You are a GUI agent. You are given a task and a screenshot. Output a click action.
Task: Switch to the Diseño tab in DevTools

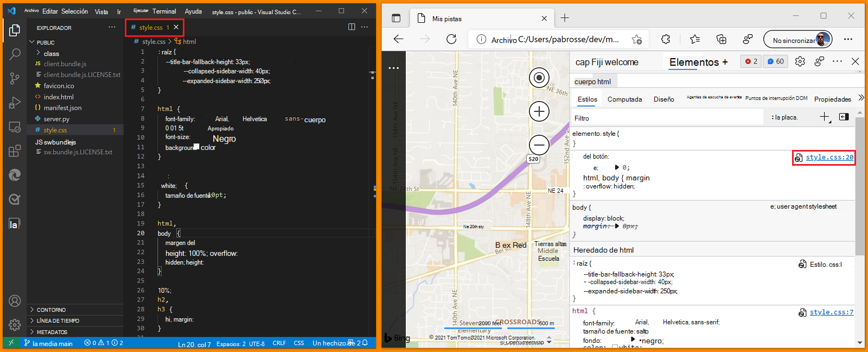point(663,99)
